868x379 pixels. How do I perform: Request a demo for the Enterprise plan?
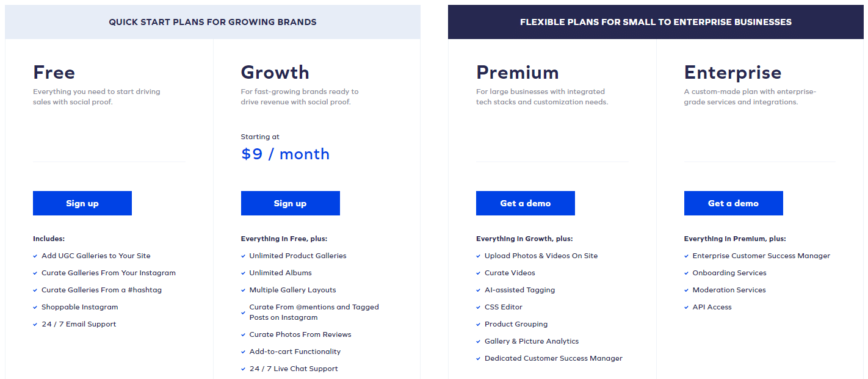click(x=734, y=203)
